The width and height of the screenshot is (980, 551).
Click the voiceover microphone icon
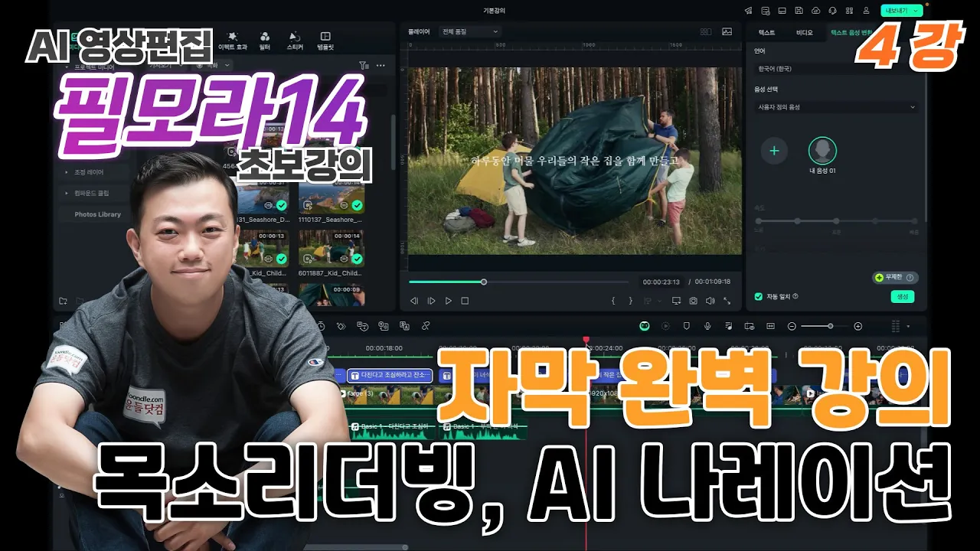(x=707, y=326)
